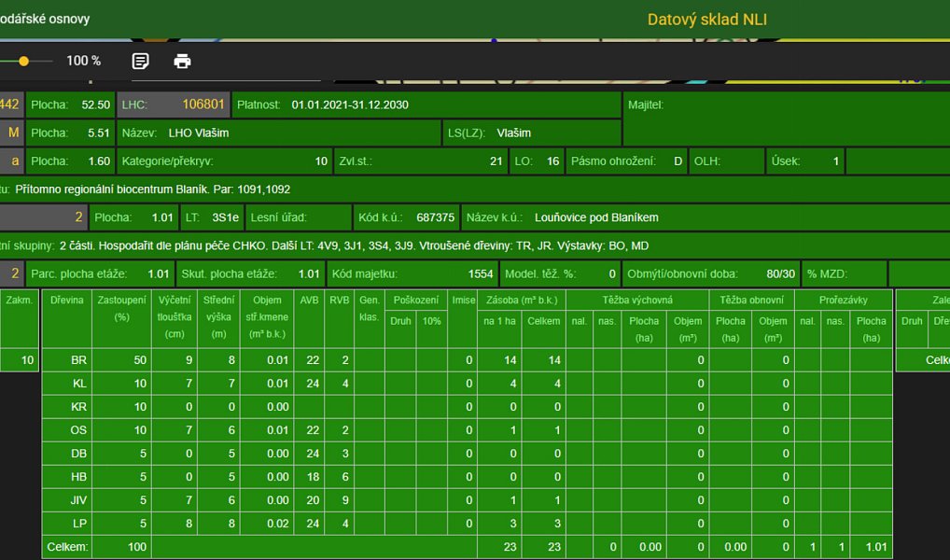Select the KR tree species row
Screen dimensions: 950x560
[468, 407]
